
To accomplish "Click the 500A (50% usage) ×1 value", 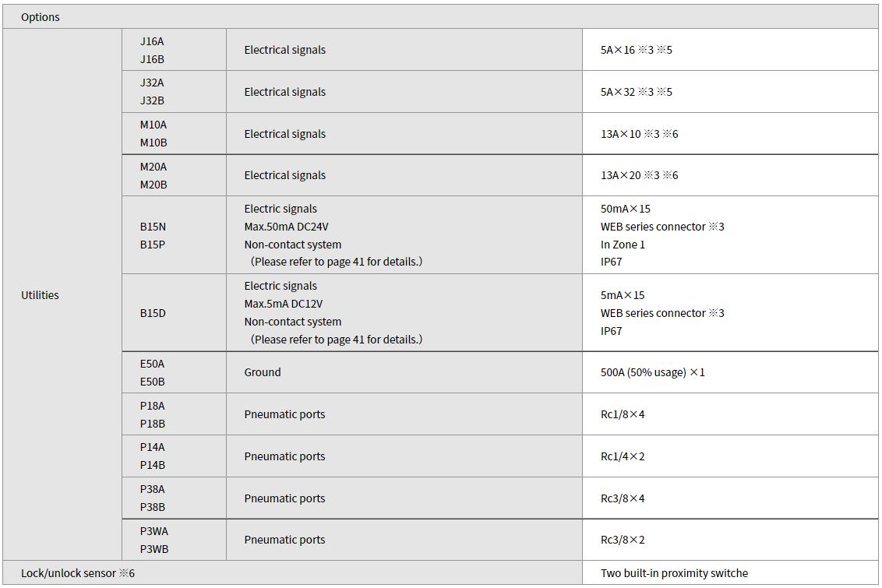I will 652,372.
